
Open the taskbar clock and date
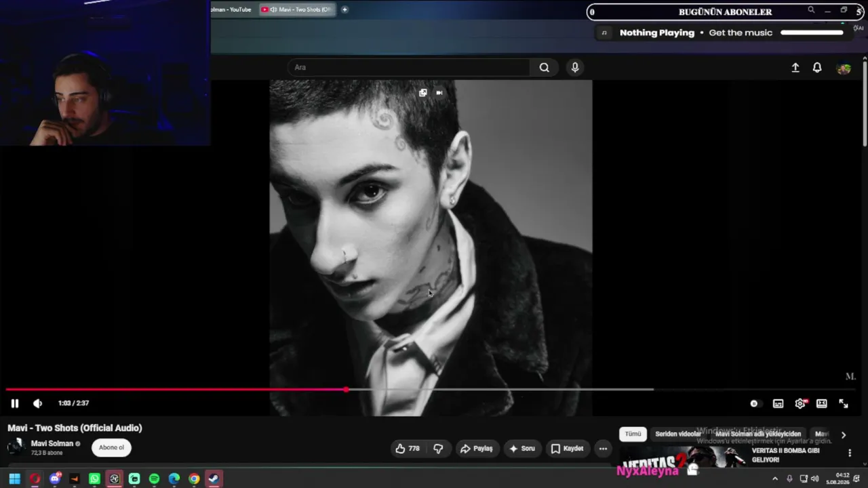click(837, 479)
